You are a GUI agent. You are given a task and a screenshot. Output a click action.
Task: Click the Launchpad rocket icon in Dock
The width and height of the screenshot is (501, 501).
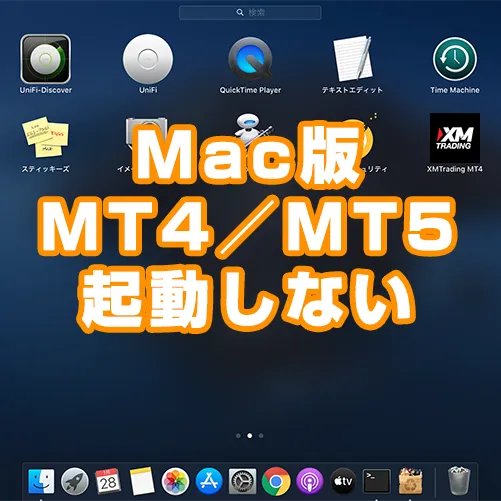click(75, 481)
